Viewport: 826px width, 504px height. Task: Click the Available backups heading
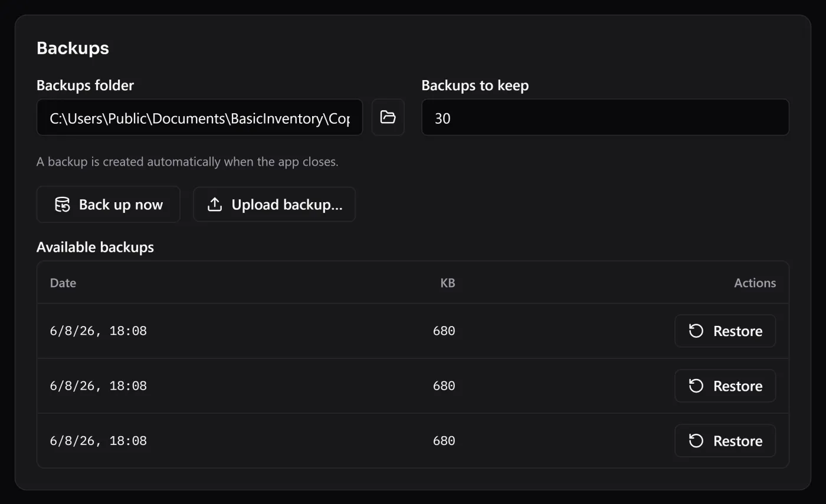pos(95,247)
